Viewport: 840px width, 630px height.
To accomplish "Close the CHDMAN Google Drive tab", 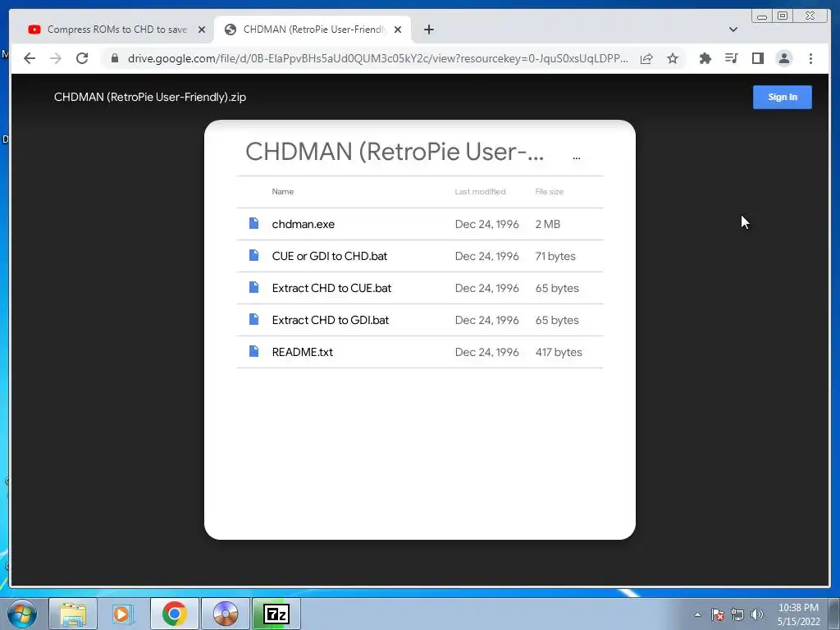I will click(x=398, y=30).
